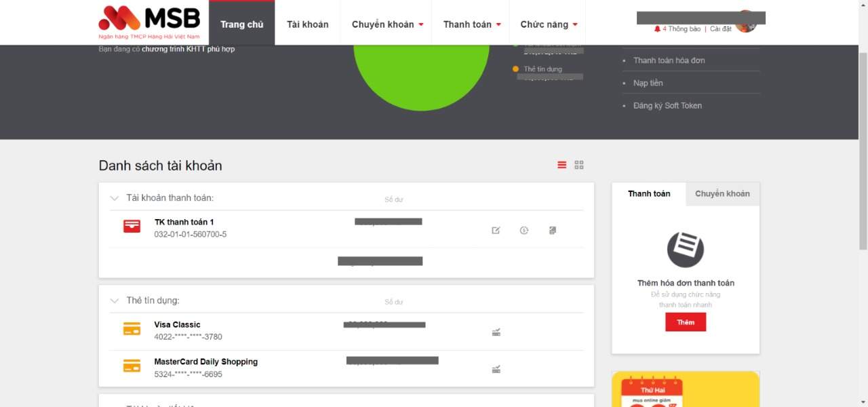Click the card payment icon for Visa Classic
Viewport: 868px width, 407px height.
click(x=496, y=332)
